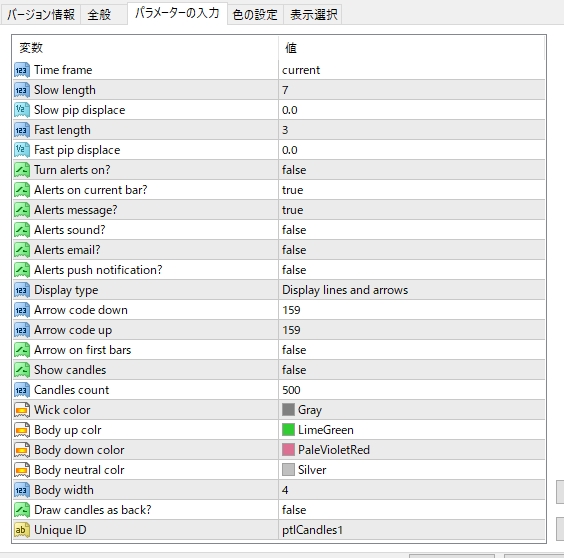Click the integer icon beside Candles count
This screenshot has width=564, height=558.
tap(22, 390)
